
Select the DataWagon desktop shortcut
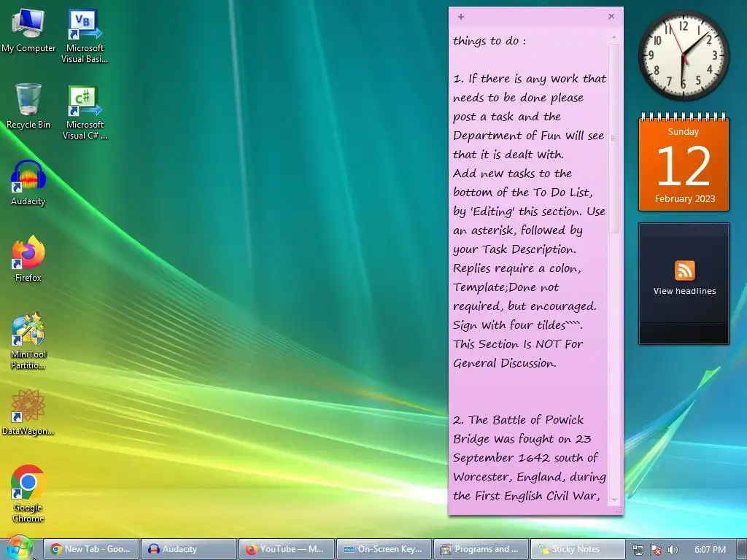tap(28, 413)
